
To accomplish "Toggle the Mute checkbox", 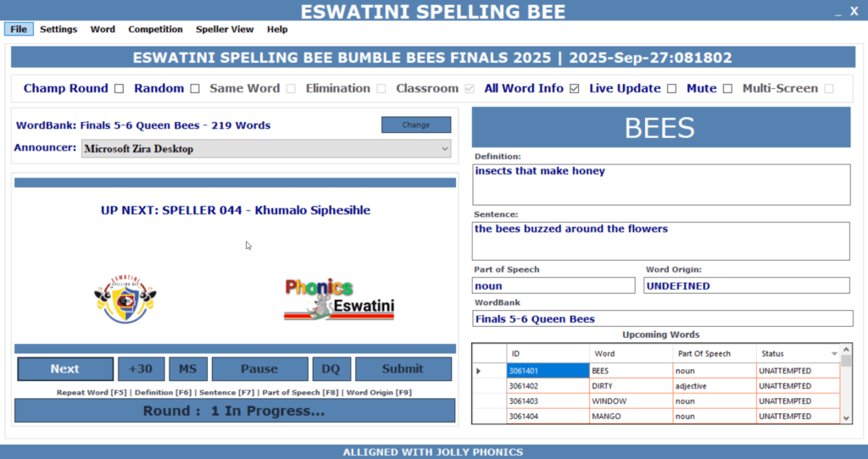I will [x=727, y=89].
